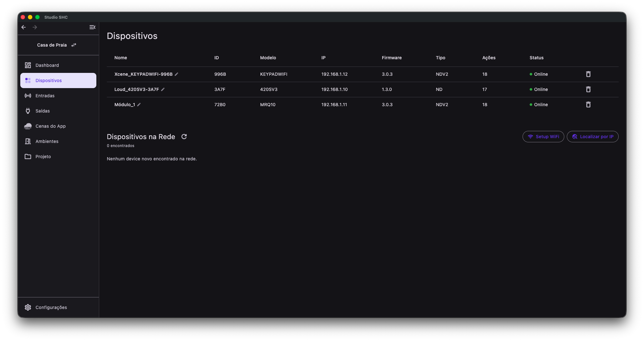The image size is (644, 341).
Task: Click the Ambientes door icon
Action: (x=28, y=141)
